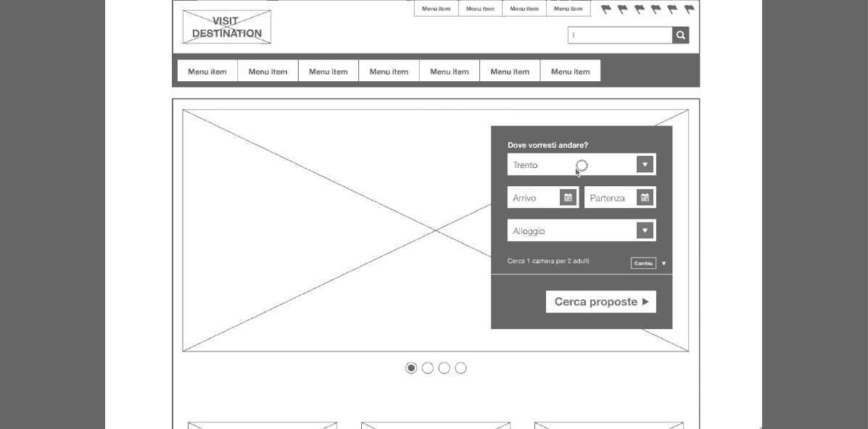Click the Cerca proposte button
This screenshot has height=429, width=868.
601,301
